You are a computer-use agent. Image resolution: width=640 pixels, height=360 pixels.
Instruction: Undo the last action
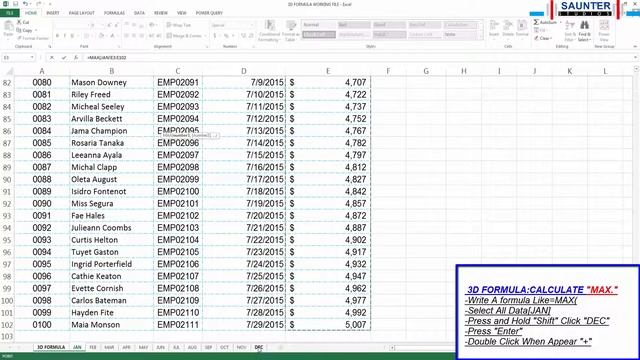click(x=25, y=4)
